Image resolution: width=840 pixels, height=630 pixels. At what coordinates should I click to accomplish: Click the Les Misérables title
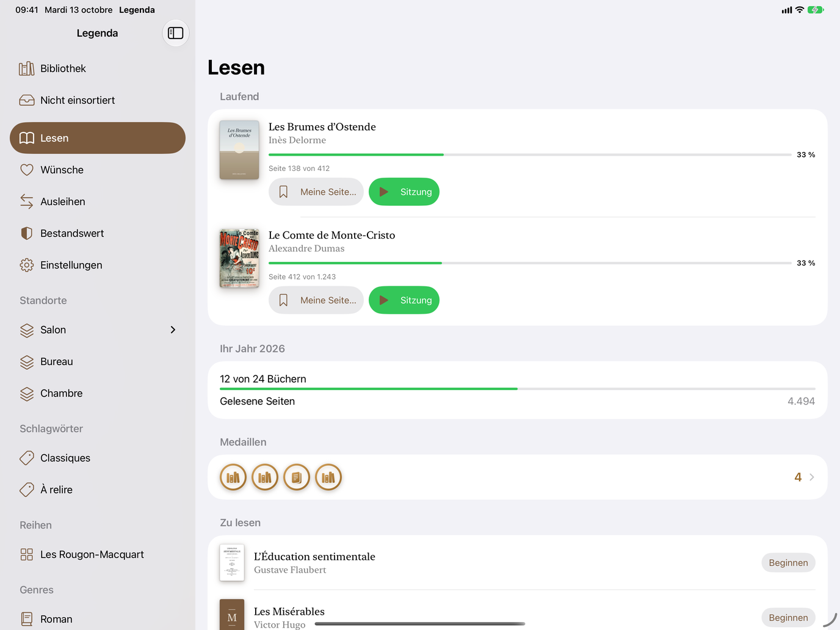[x=289, y=612]
